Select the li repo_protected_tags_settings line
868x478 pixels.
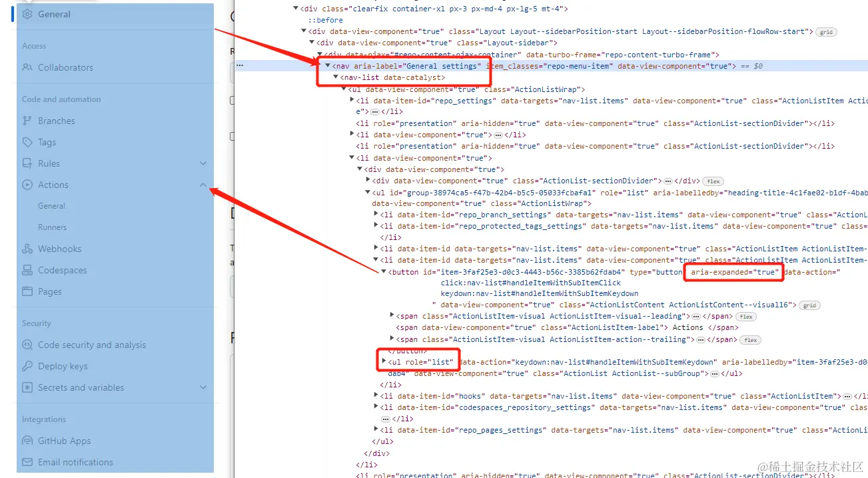624,226
